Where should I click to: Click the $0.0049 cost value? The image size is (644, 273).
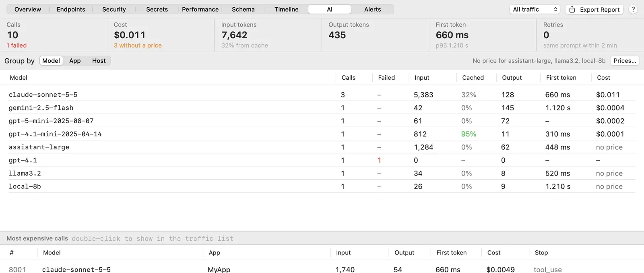pyautogui.click(x=500, y=269)
